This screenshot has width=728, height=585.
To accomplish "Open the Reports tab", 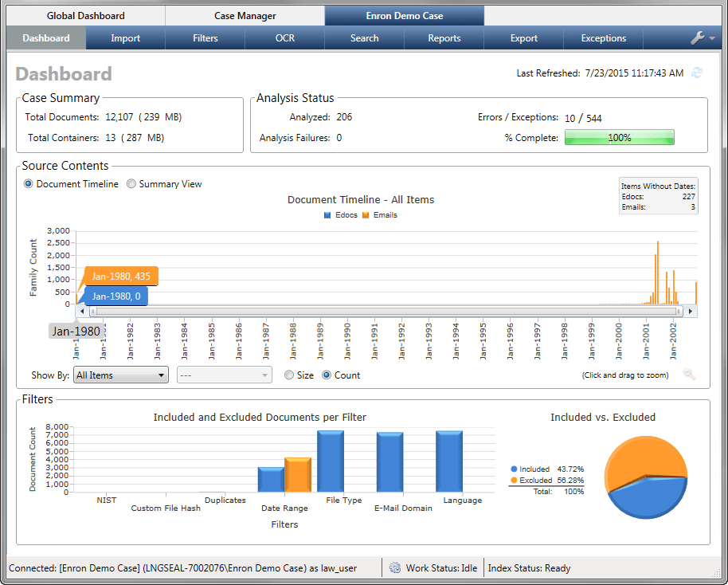I will pos(444,38).
